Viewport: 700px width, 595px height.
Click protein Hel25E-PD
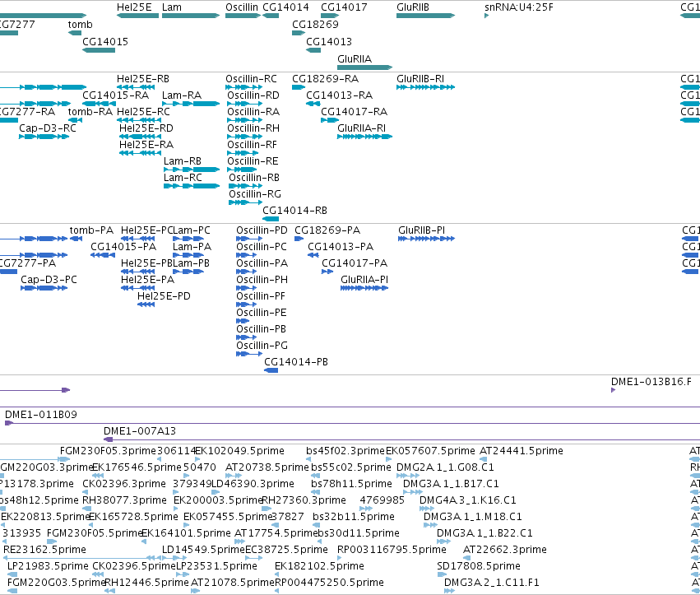[x=146, y=304]
